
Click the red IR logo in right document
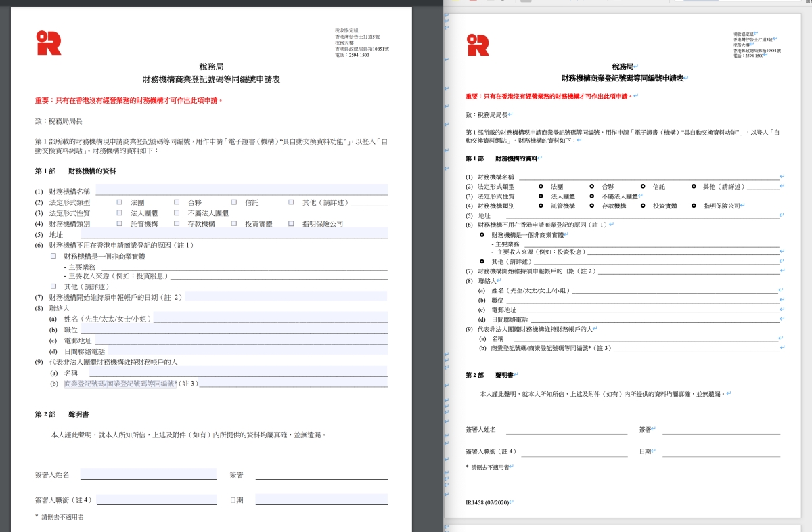[477, 45]
